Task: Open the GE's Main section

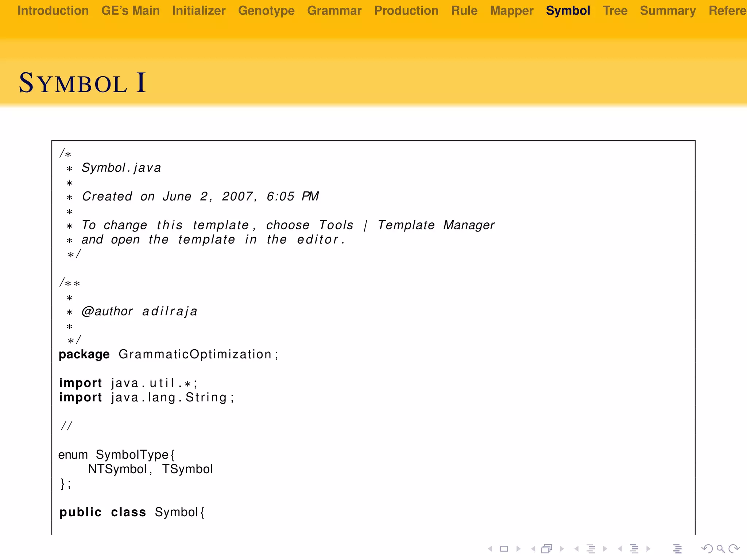Action: [x=131, y=11]
